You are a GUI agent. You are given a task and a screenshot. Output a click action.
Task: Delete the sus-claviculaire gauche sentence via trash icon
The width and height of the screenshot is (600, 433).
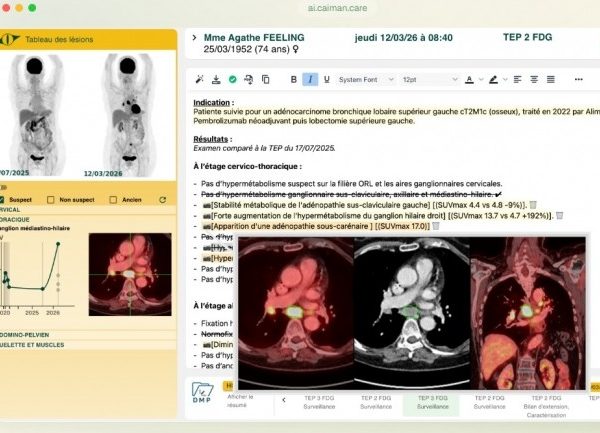(x=533, y=205)
